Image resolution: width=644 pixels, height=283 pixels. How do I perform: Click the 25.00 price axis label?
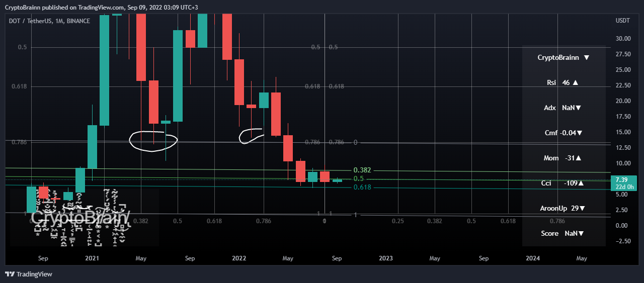623,69
